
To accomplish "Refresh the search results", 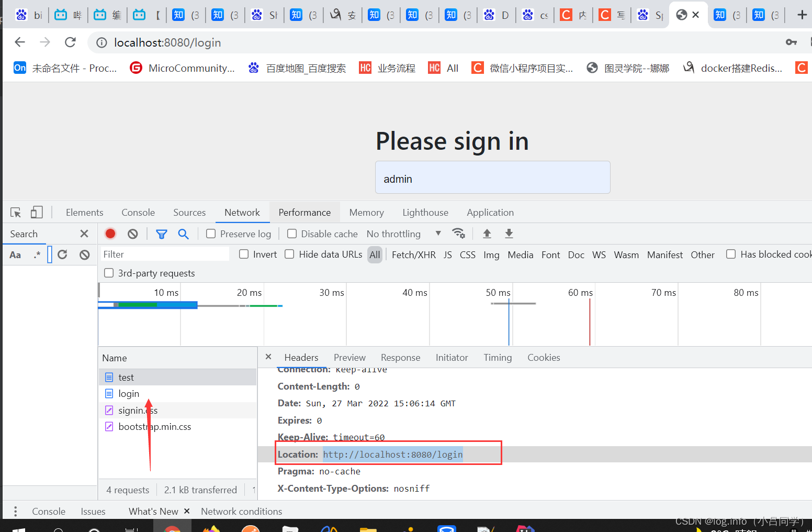I will click(x=62, y=254).
